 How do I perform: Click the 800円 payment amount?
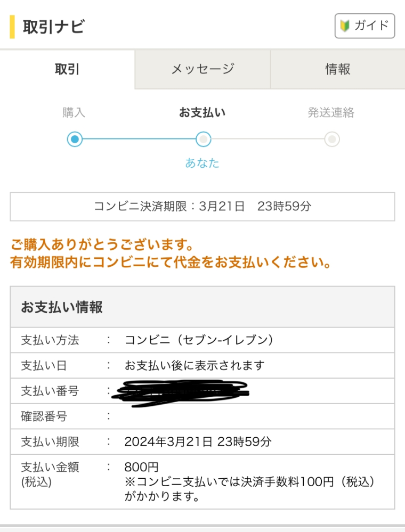click(x=142, y=467)
